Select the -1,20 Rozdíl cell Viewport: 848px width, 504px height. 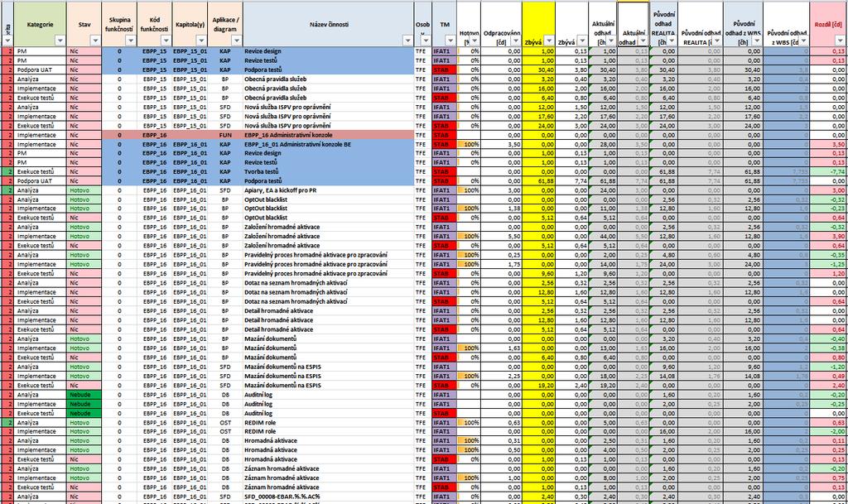pos(828,367)
